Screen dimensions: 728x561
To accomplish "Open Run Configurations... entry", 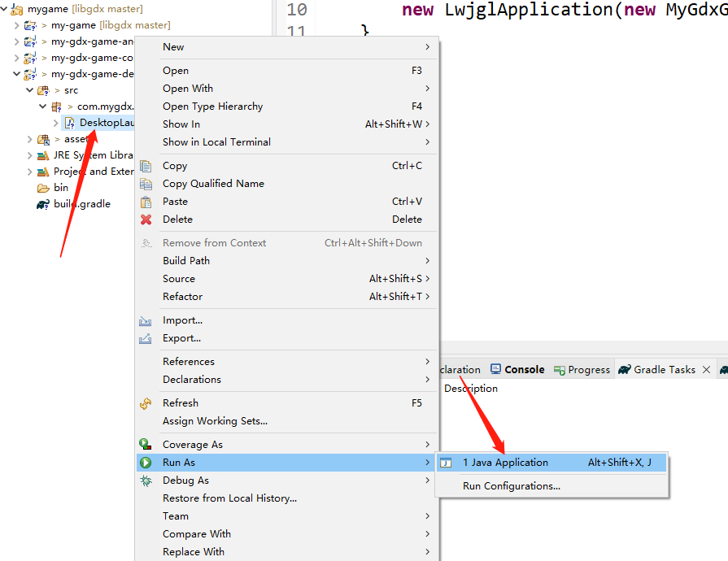I will pos(551,486).
